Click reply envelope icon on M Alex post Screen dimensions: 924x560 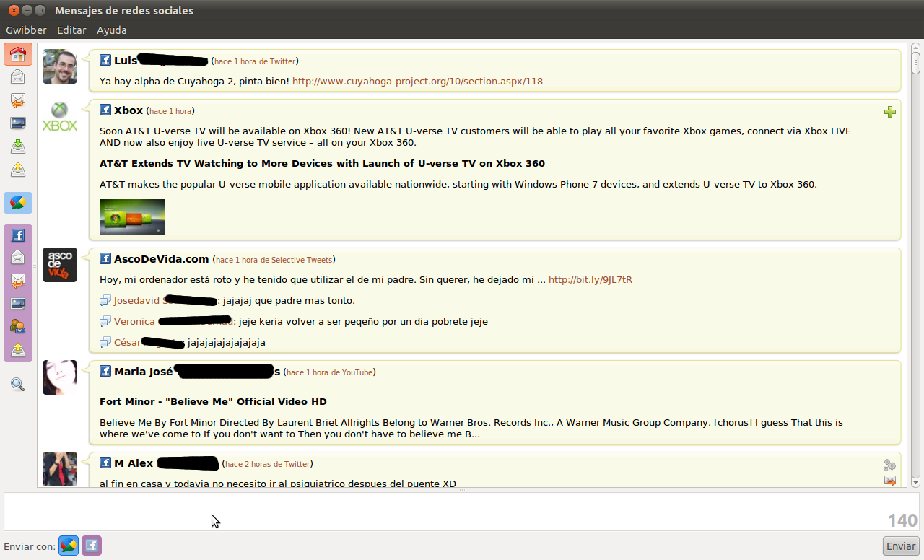[x=889, y=481]
